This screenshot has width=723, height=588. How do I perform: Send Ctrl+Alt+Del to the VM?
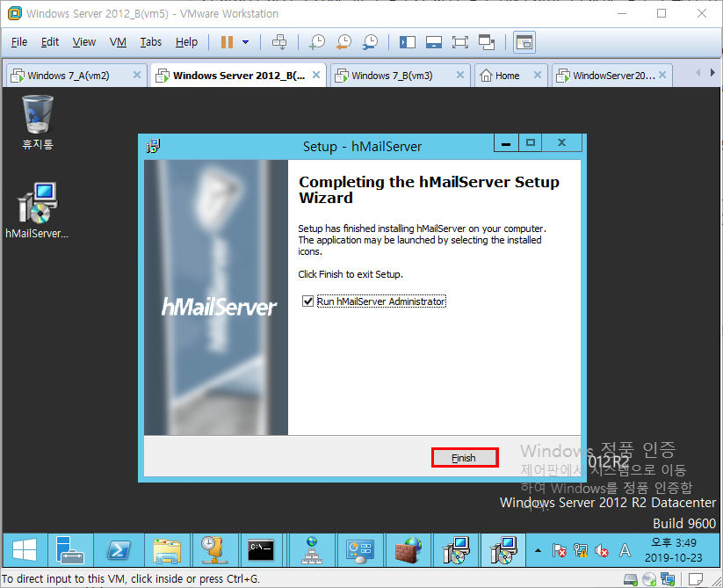tap(279, 42)
